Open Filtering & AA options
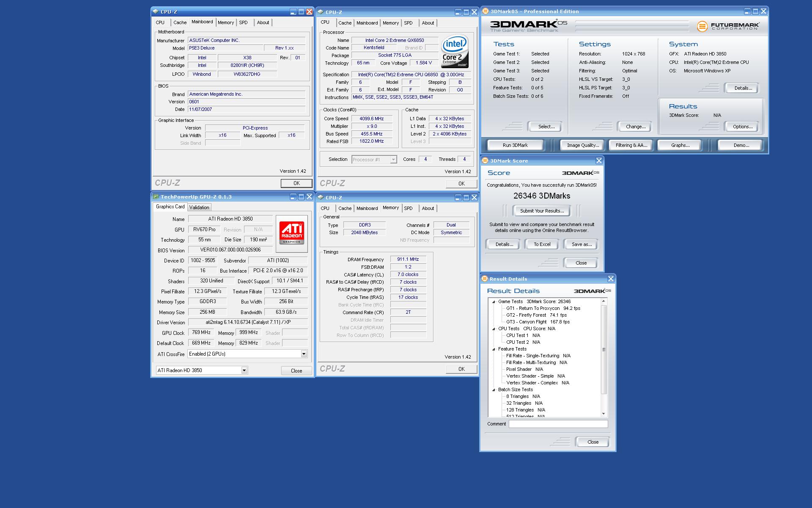Image resolution: width=812 pixels, height=508 pixels. click(631, 145)
